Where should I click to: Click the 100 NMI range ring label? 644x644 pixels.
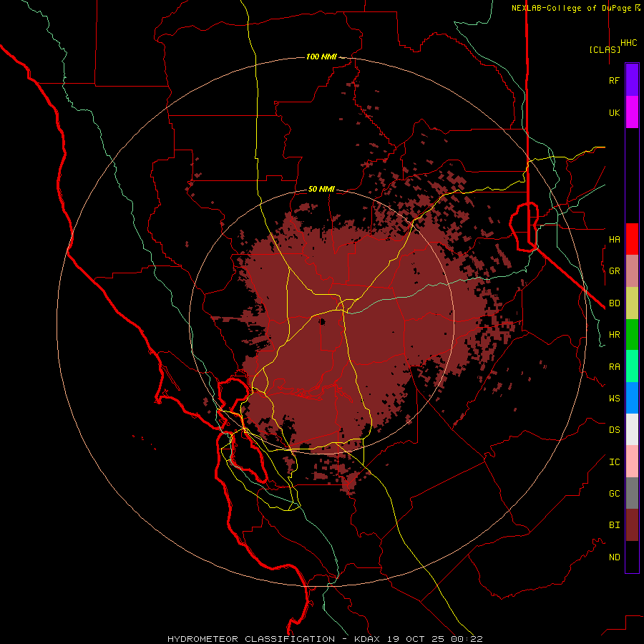[321, 57]
